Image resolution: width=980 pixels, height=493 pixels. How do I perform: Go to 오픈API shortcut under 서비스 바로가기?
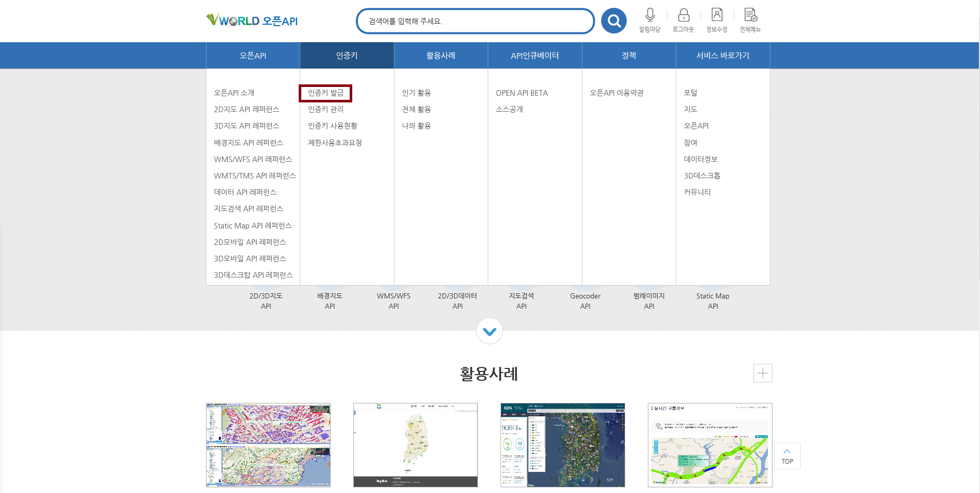696,126
